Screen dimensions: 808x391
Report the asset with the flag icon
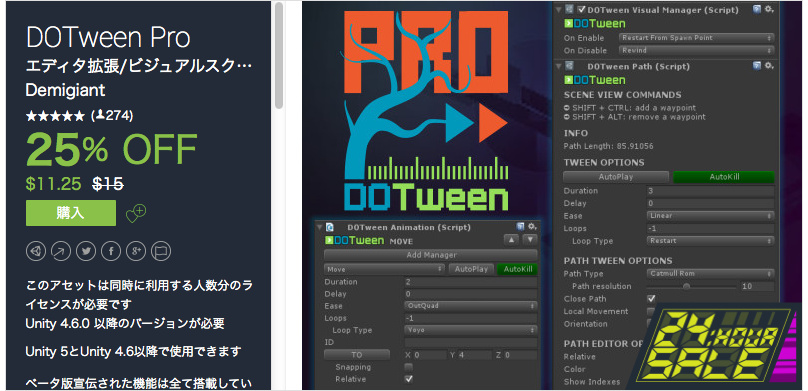[x=161, y=251]
